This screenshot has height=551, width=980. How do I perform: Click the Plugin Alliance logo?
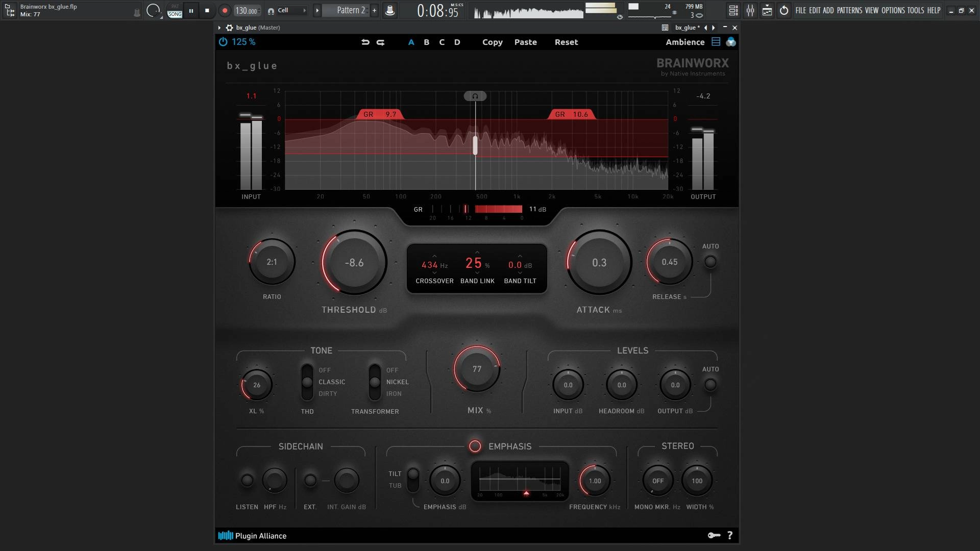point(252,536)
